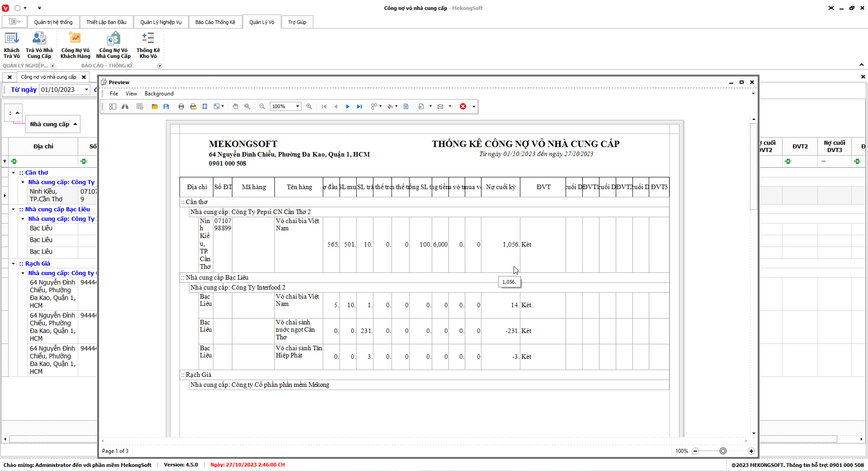Screen dimensions: 868x471
Task: Open the Từ ngày date dropdown
Action: pos(86,90)
